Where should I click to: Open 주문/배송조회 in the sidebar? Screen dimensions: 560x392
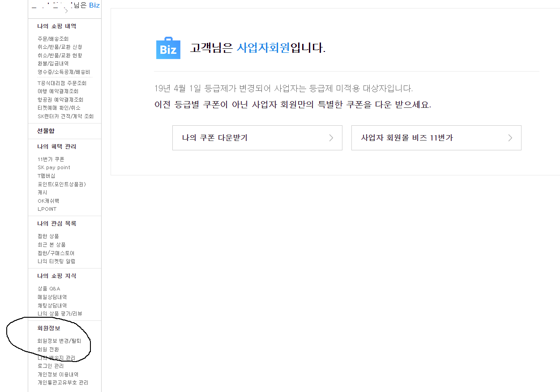(53, 39)
